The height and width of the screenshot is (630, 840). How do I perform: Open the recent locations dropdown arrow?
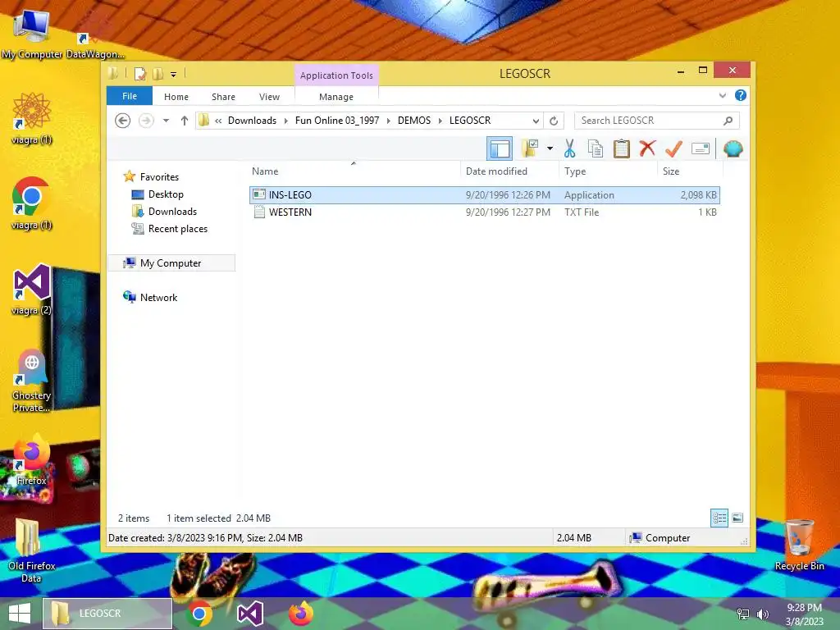click(166, 121)
